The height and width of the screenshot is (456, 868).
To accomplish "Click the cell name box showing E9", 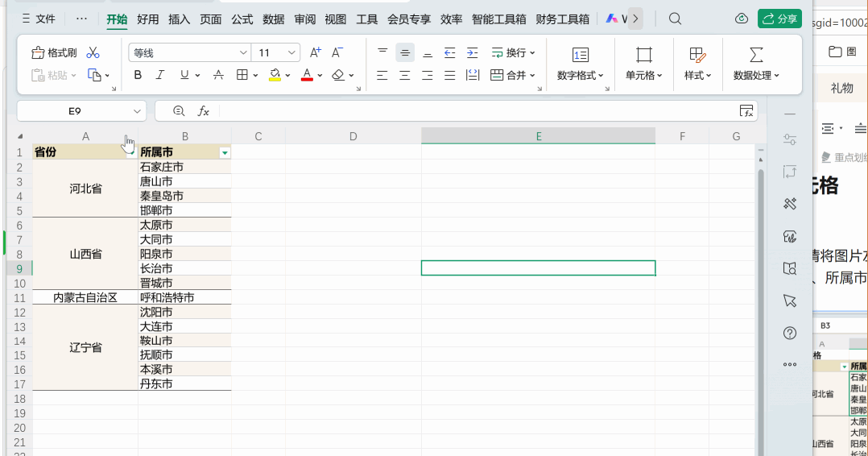I will click(x=81, y=111).
